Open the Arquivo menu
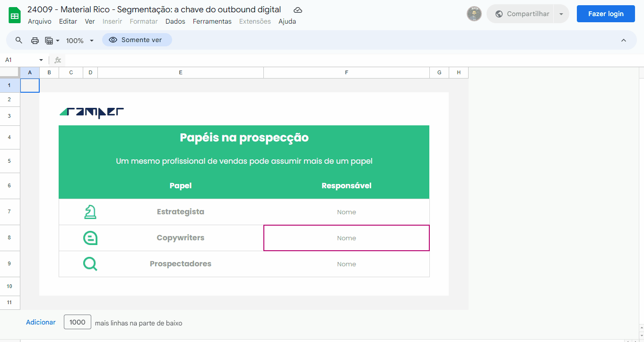 (40, 21)
